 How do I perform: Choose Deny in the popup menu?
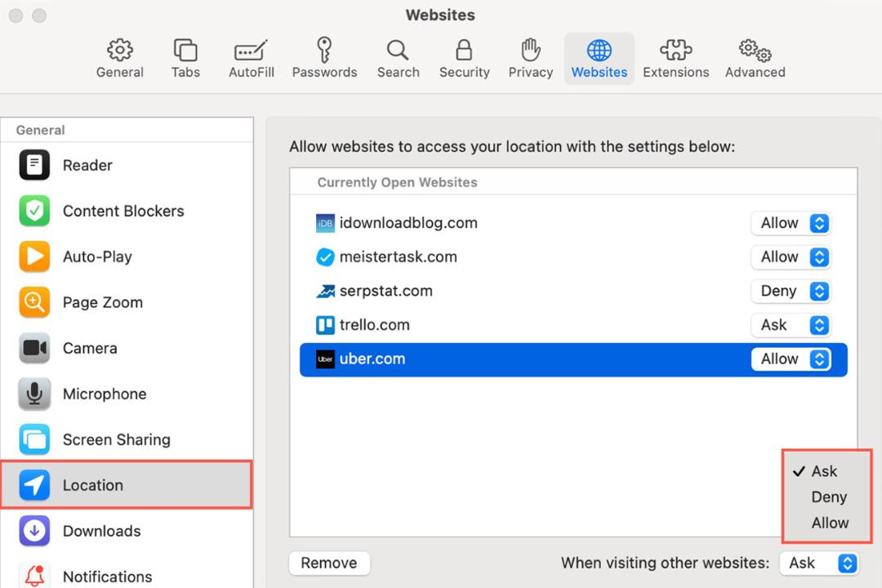pos(829,497)
